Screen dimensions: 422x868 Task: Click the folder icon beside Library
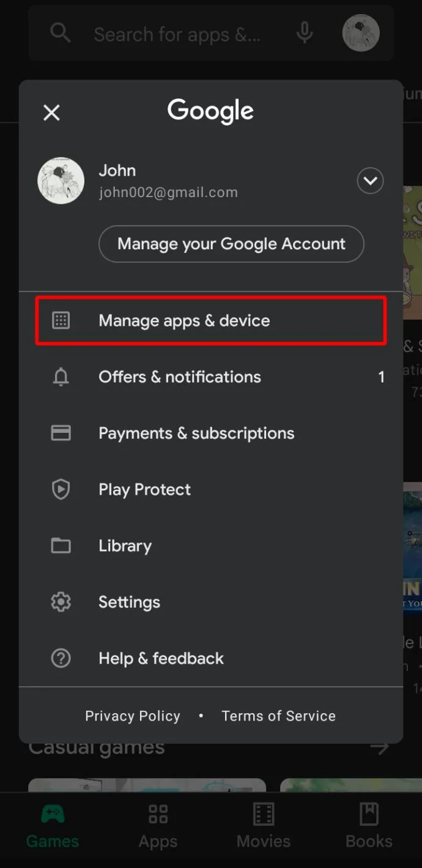61,545
